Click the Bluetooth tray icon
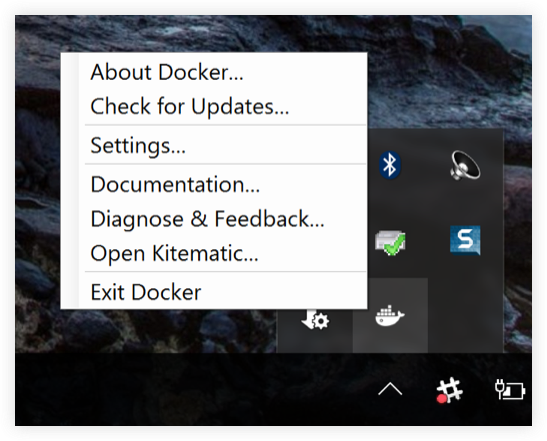 (389, 165)
